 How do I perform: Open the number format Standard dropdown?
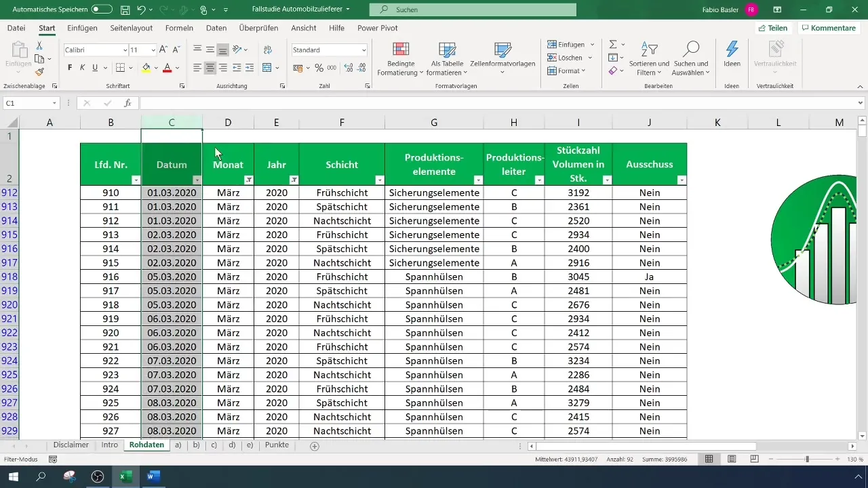click(x=363, y=50)
